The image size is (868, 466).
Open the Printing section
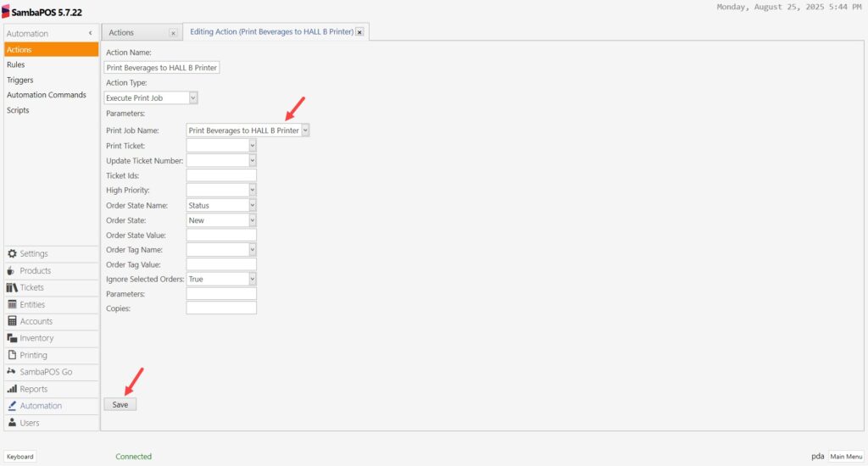pyautogui.click(x=51, y=355)
